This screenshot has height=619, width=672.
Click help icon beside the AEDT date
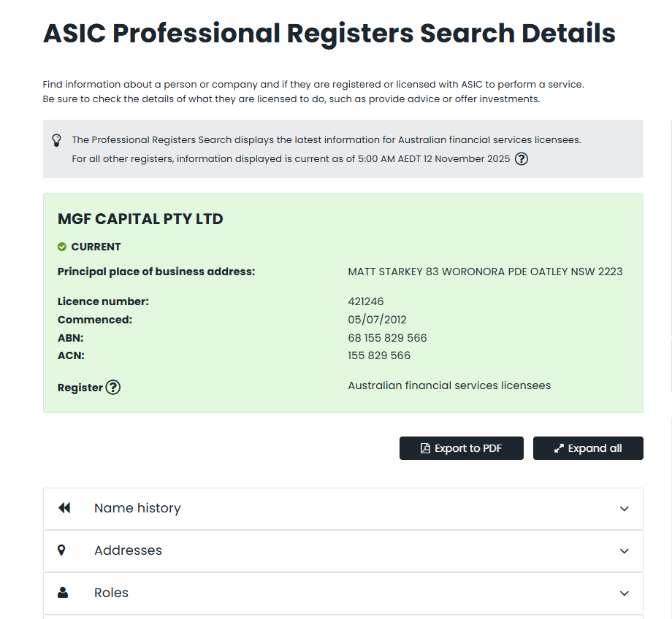point(522,159)
